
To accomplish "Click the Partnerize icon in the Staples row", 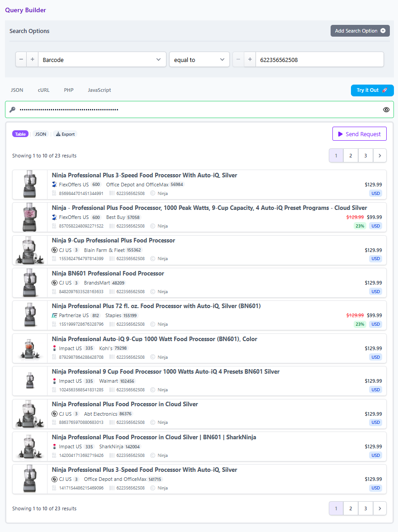I will 54,316.
